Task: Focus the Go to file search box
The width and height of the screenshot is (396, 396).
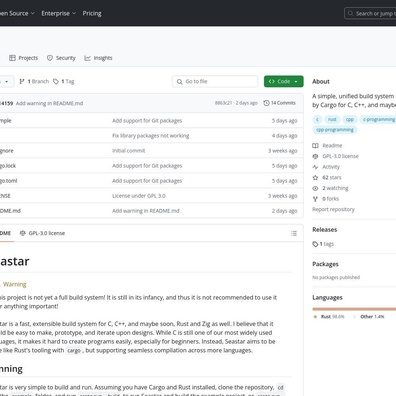Action: point(215,81)
